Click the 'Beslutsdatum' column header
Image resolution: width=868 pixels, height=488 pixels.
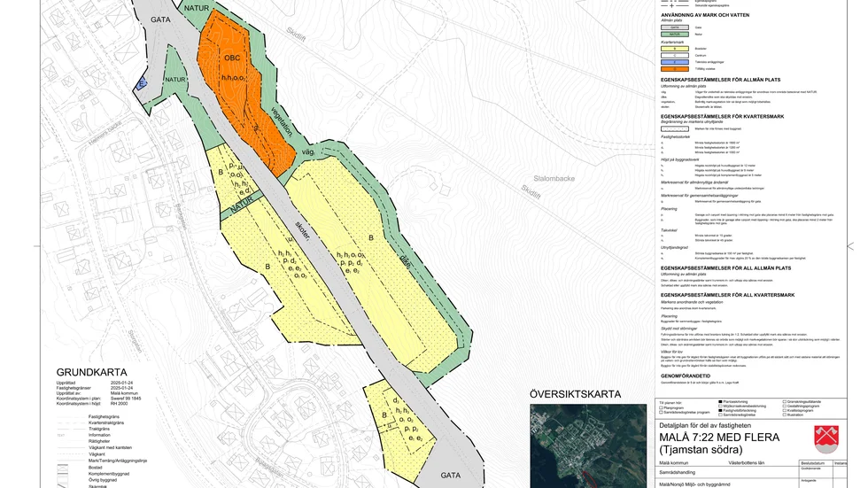point(813,463)
